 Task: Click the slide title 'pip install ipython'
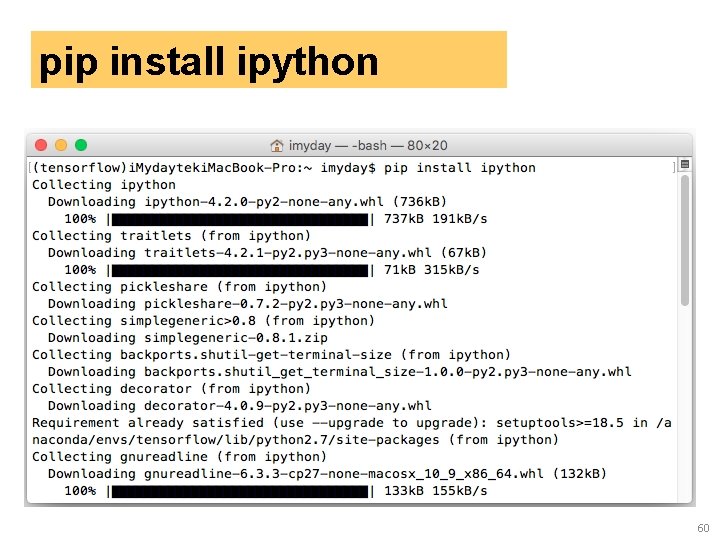[209, 62]
